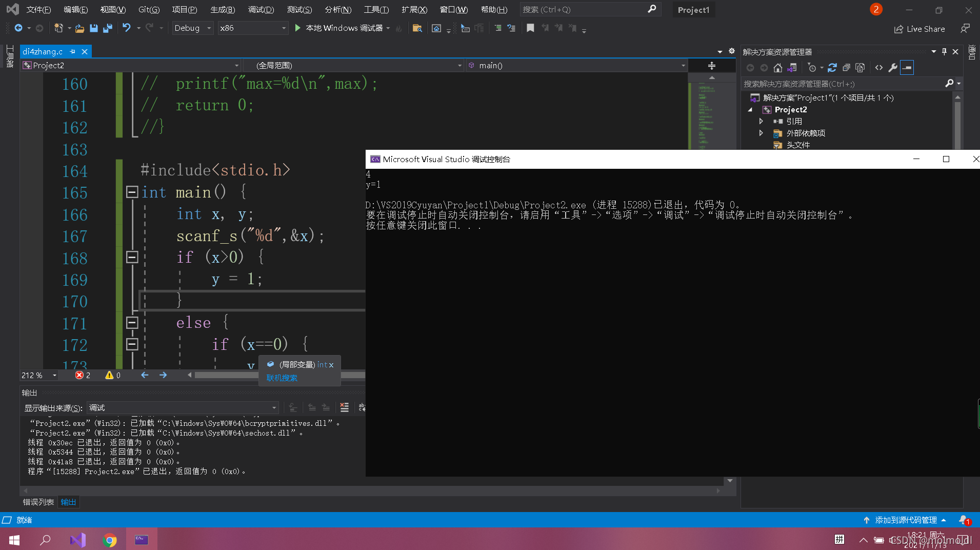
Task: Click the notifications badge showing 2
Action: click(x=876, y=9)
